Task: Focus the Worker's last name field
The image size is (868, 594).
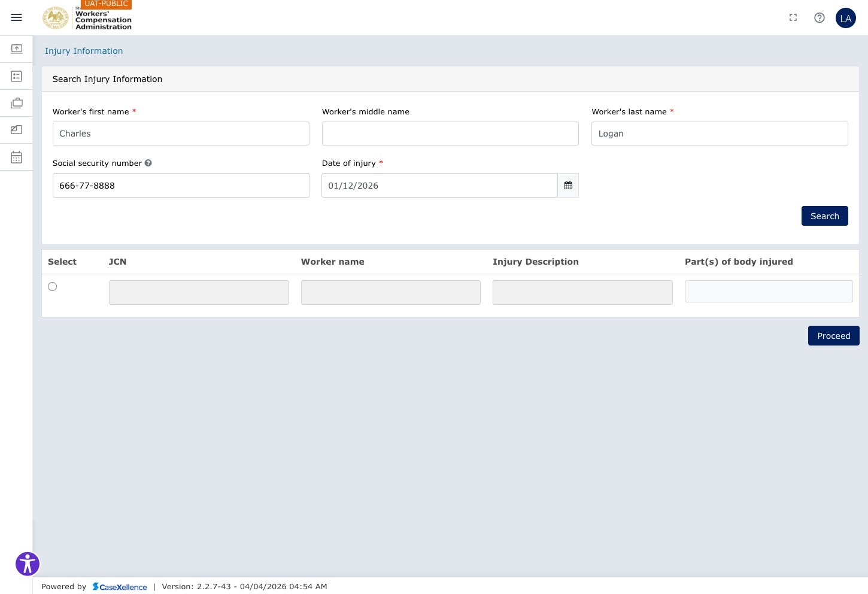Action: pos(720,134)
